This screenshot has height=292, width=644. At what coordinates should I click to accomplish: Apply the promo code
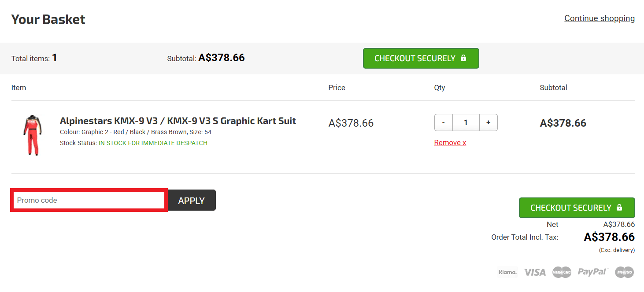[191, 201]
